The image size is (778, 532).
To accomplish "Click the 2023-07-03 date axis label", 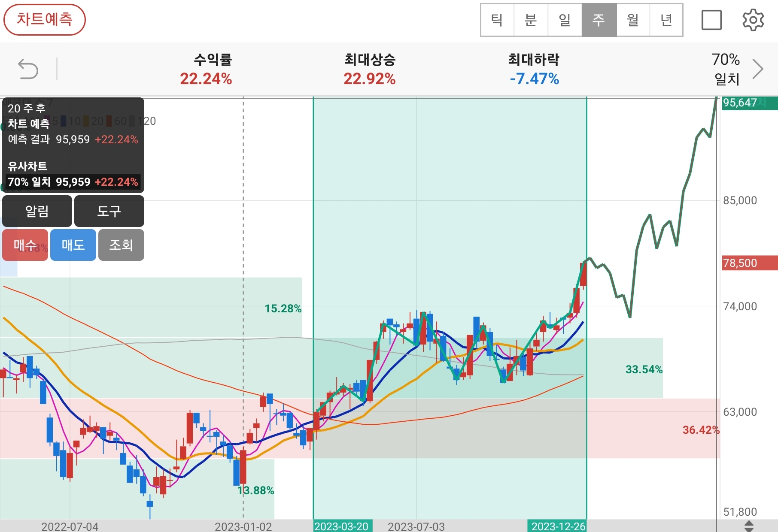I will (x=416, y=526).
